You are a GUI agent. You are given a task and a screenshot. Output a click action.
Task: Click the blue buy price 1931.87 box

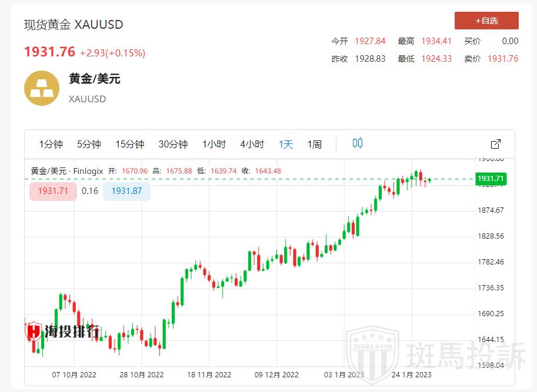coord(126,191)
